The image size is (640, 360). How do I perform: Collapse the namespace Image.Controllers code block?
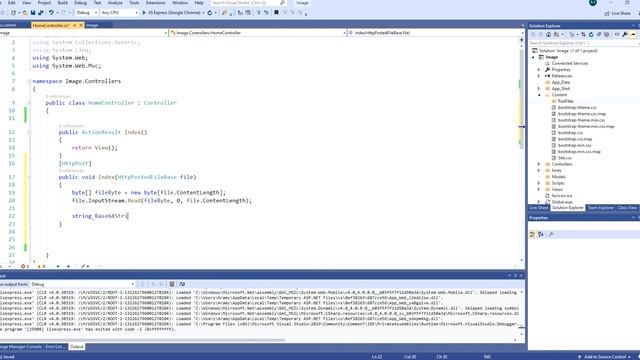tap(29, 81)
